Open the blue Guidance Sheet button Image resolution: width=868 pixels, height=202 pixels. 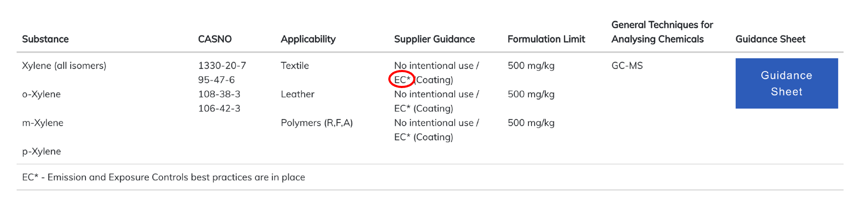[x=786, y=83]
